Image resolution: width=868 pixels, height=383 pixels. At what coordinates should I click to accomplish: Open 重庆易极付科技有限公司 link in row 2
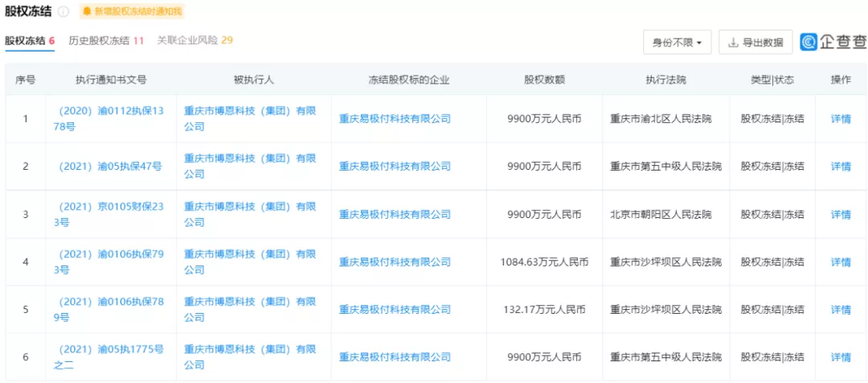click(x=395, y=167)
